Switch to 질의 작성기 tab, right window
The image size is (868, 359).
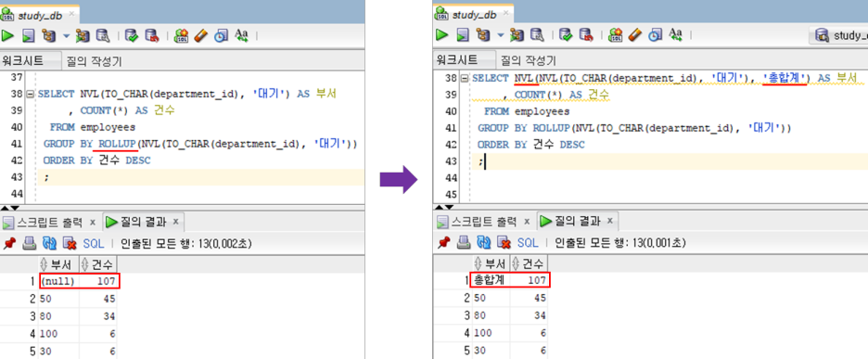coord(528,61)
